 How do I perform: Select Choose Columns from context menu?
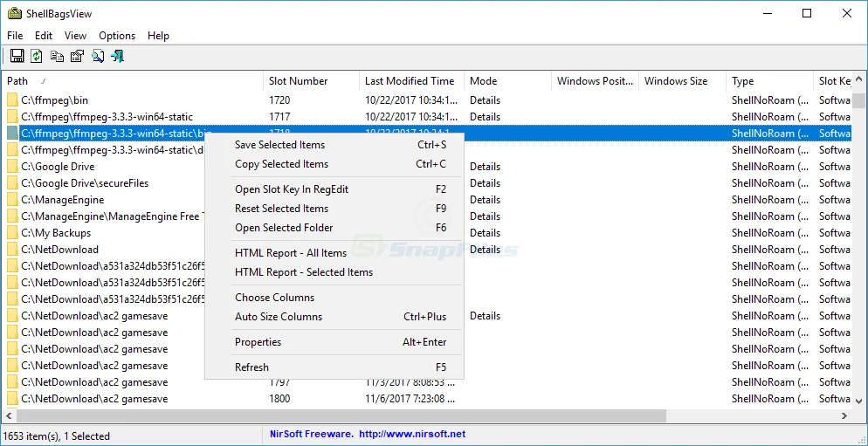coord(334,298)
